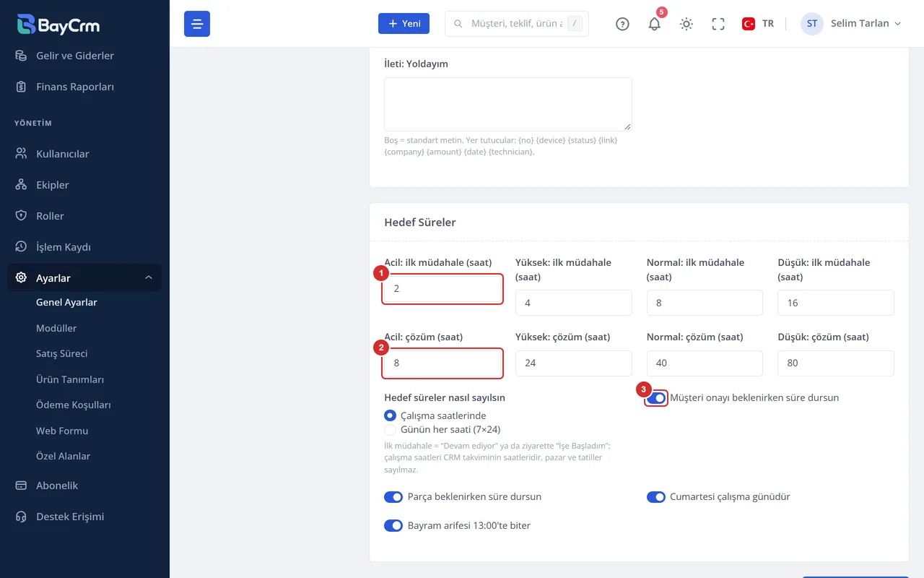Viewport: 924px width, 578px height.
Task: Collapse the Ayarlar menu chevron
Action: pyautogui.click(x=149, y=278)
